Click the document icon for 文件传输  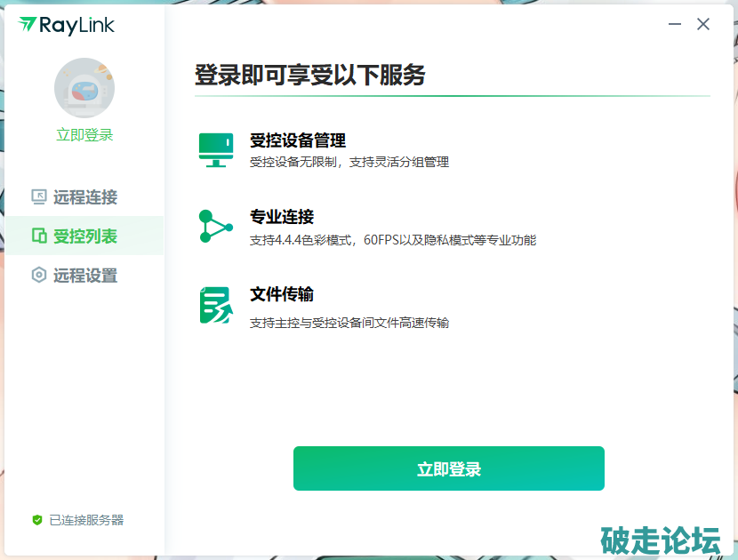pos(215,305)
